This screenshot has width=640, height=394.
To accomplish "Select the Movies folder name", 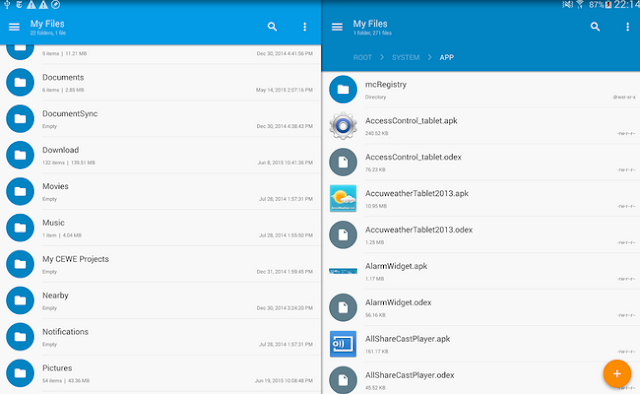I will tap(56, 187).
